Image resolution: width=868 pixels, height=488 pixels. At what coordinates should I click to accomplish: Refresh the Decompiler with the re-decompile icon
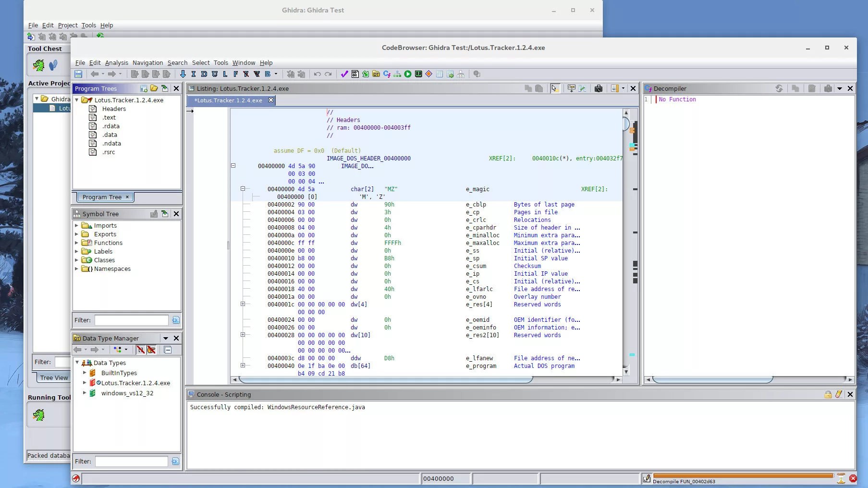[x=779, y=88]
